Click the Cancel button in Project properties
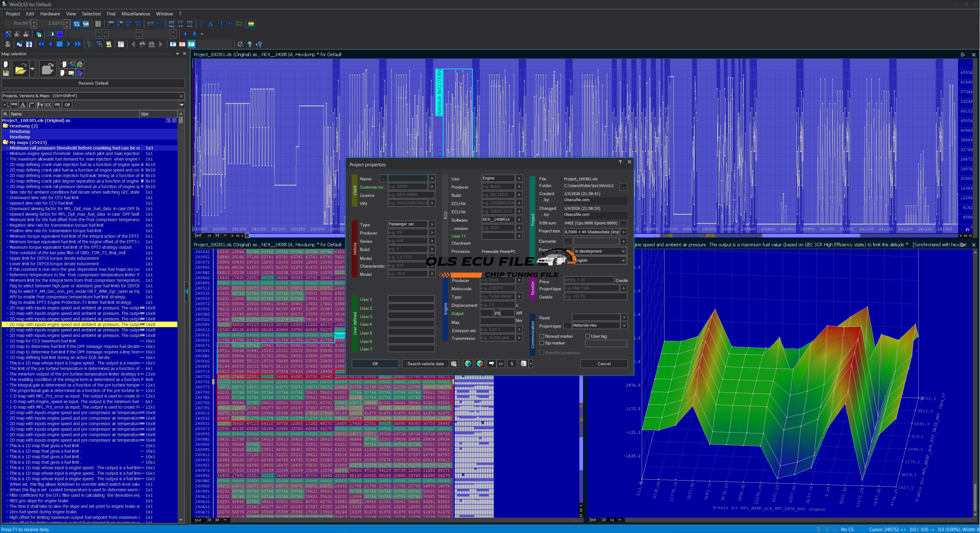This screenshot has width=980, height=533. point(604,364)
